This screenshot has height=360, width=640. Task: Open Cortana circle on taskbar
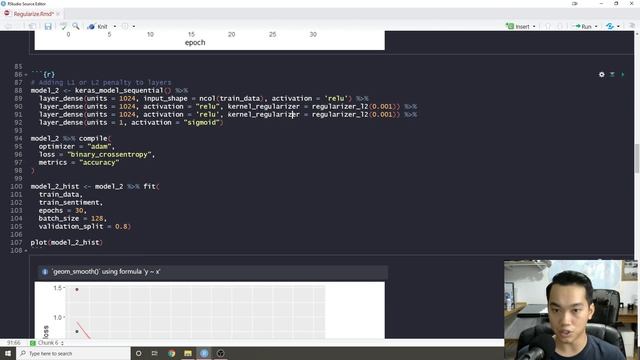(x=139, y=353)
